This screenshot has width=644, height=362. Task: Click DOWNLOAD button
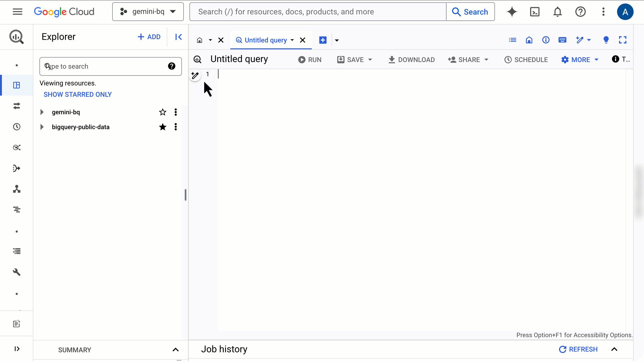point(411,60)
